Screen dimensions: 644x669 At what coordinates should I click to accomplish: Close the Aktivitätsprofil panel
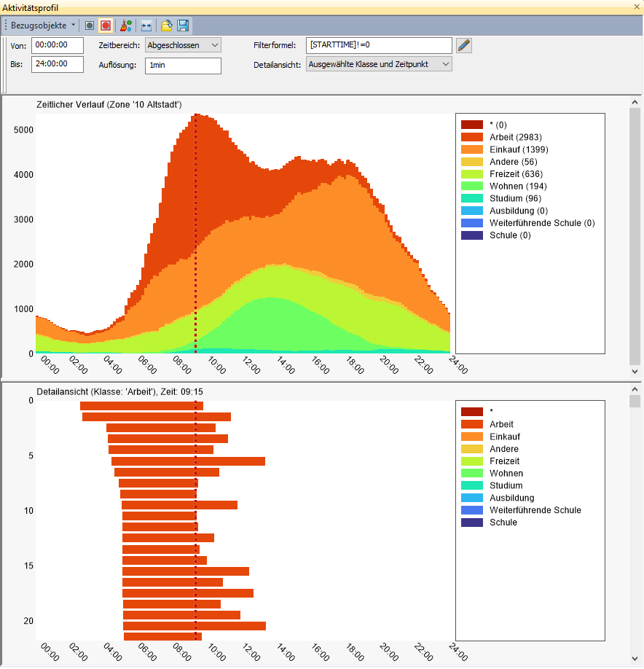637,7
